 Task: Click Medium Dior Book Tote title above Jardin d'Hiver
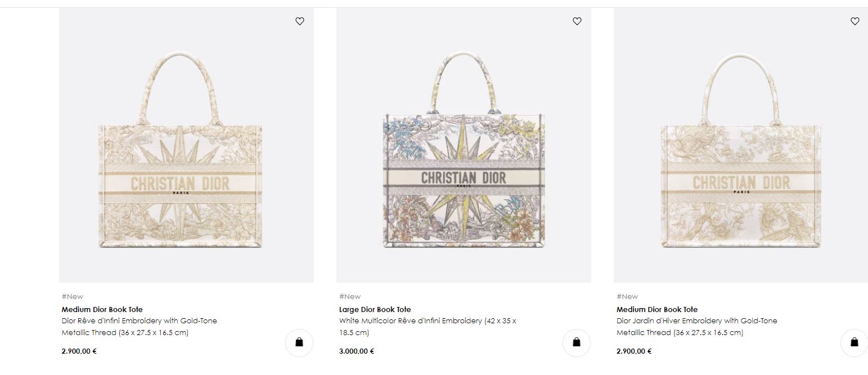tap(656, 309)
